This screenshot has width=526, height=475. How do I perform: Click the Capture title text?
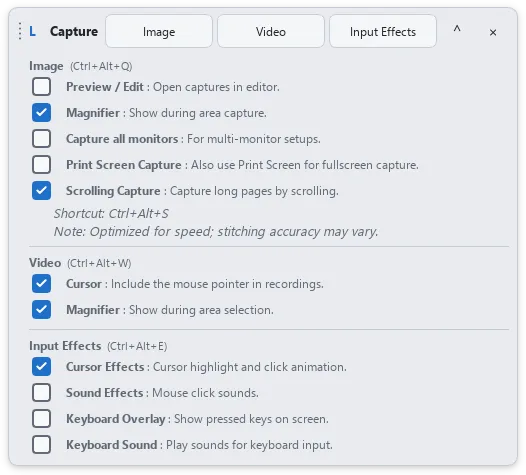(74, 32)
